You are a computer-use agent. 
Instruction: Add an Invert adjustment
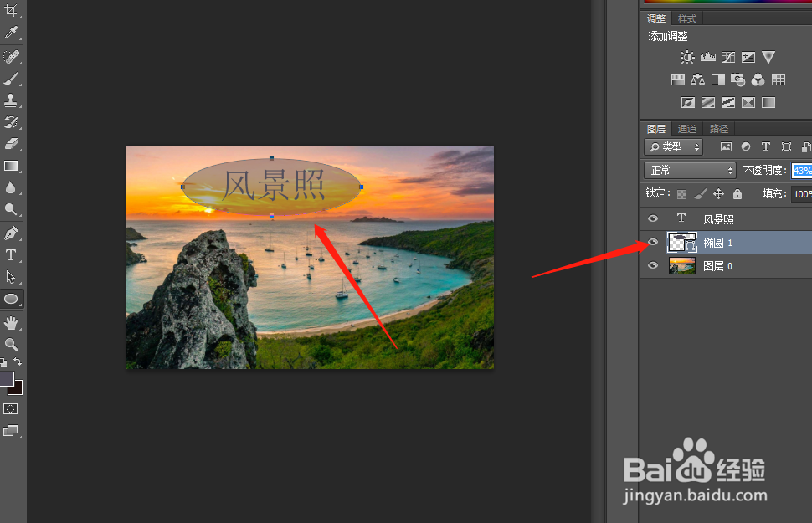click(x=688, y=103)
